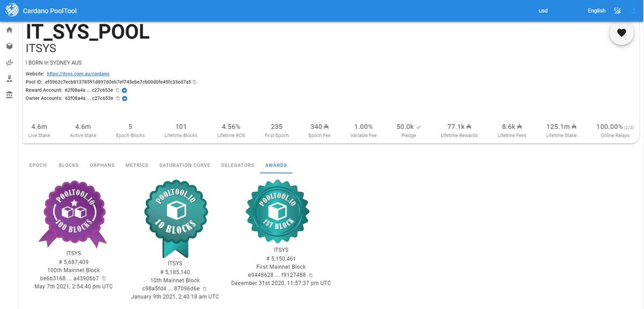Click the purple 100 Blocks award badge
The width and height of the screenshot is (644, 309).
tap(74, 214)
